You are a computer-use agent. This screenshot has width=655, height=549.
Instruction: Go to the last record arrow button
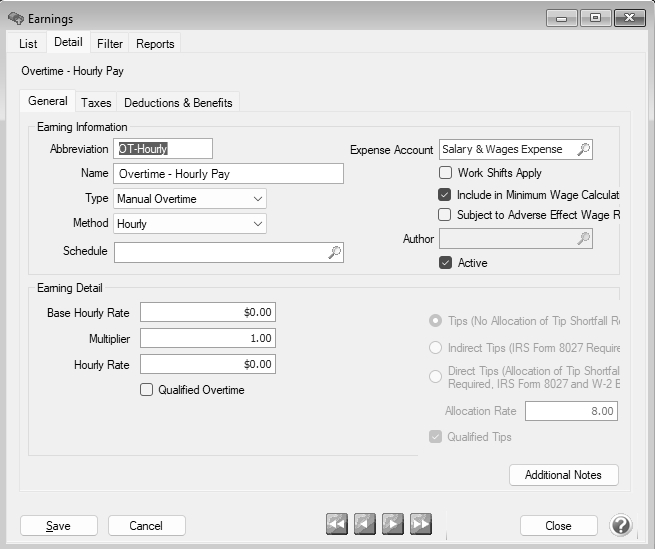(421, 524)
